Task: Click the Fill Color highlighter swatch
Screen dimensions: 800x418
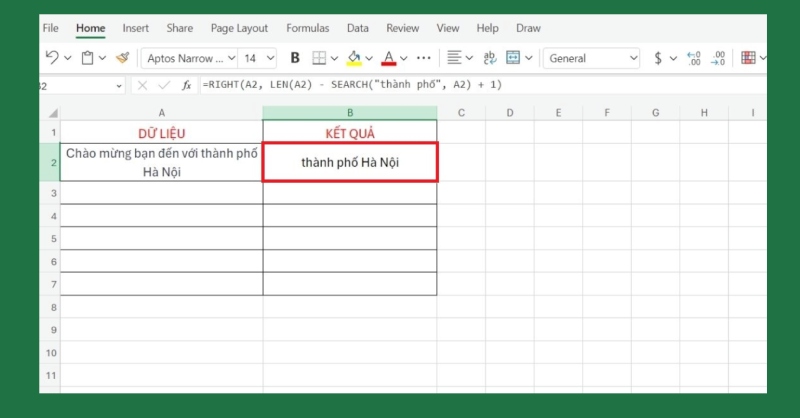Action: click(x=353, y=58)
